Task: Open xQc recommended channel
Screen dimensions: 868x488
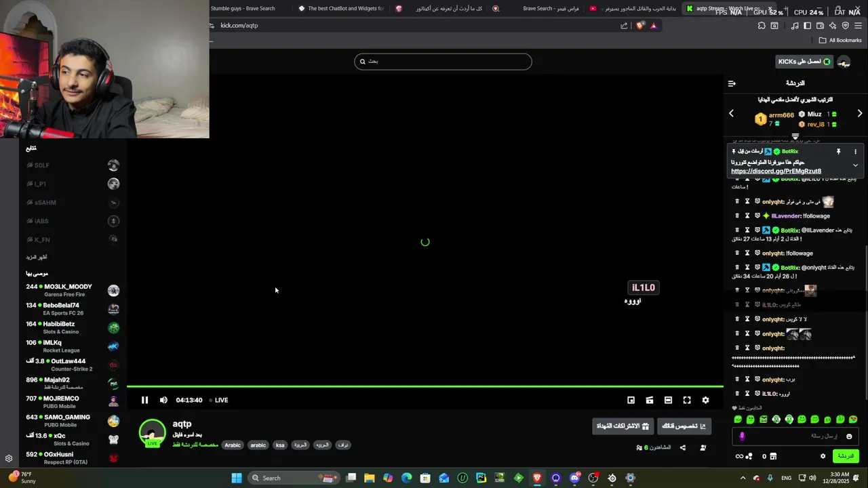Action: tap(73, 439)
